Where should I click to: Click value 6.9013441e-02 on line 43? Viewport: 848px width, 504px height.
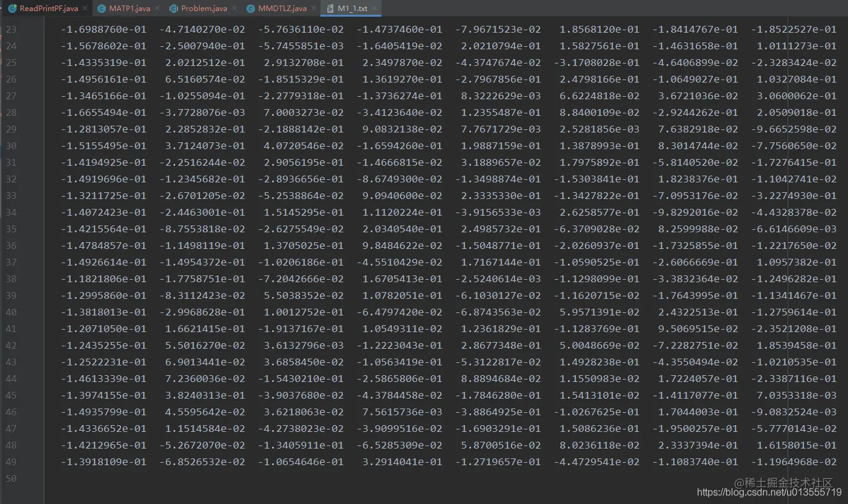205,362
